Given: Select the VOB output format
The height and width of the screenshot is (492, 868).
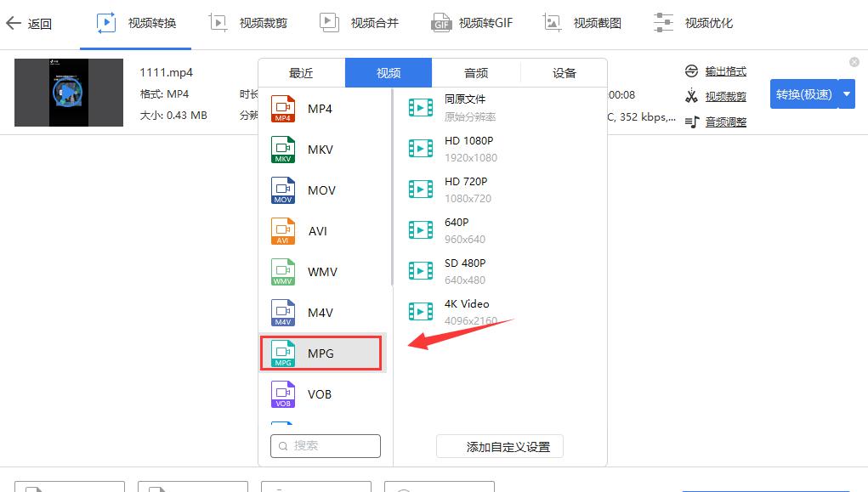Looking at the screenshot, I should point(321,393).
